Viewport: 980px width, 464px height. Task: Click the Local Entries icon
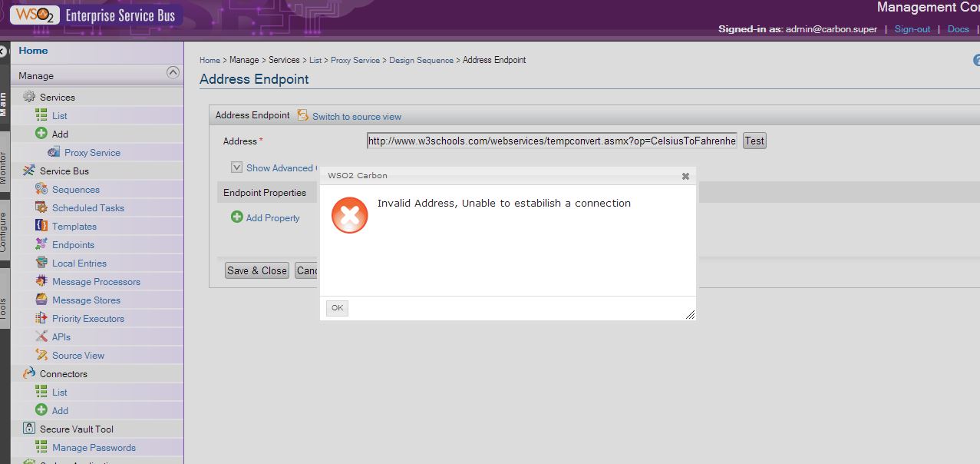click(41, 263)
